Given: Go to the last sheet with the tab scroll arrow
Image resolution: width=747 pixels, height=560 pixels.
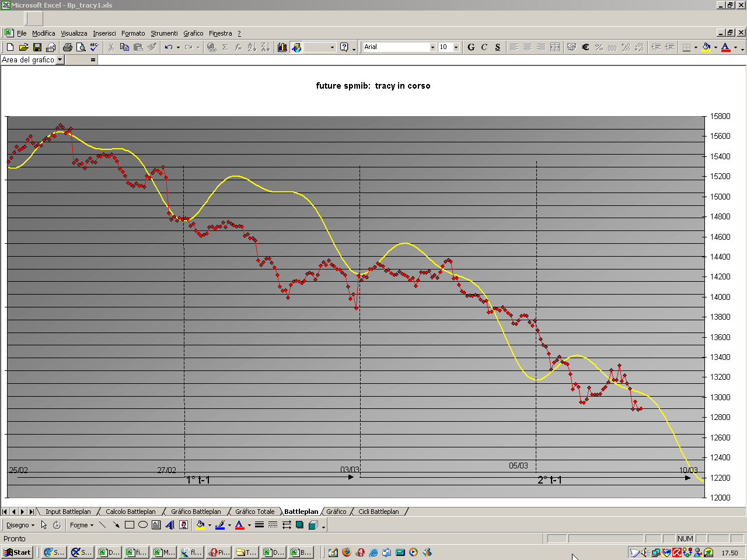Looking at the screenshot, I should (x=32, y=512).
